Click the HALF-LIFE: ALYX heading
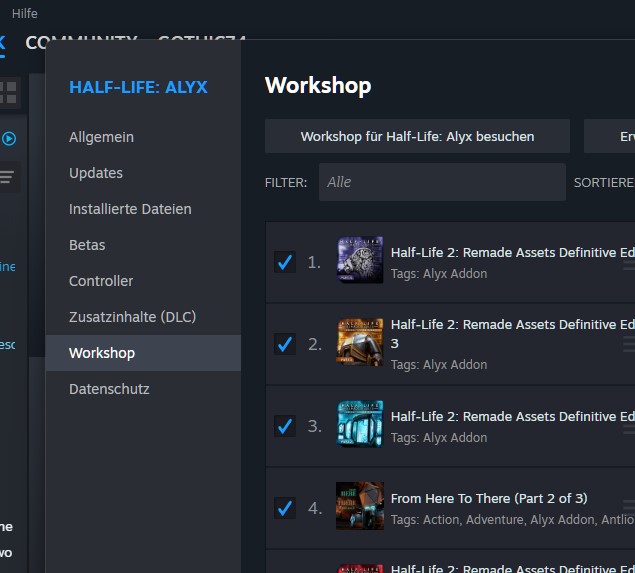The height and width of the screenshot is (573, 635). pos(138,87)
